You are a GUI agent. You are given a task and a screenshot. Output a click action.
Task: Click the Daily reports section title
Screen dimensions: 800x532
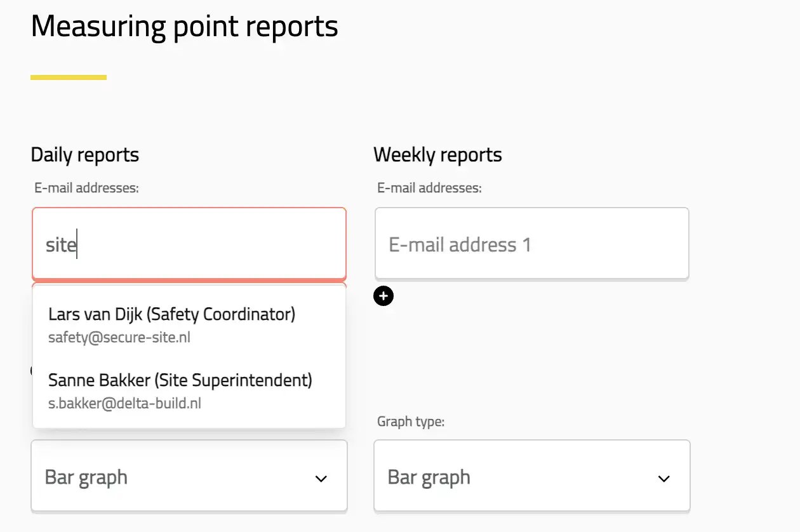click(x=84, y=154)
